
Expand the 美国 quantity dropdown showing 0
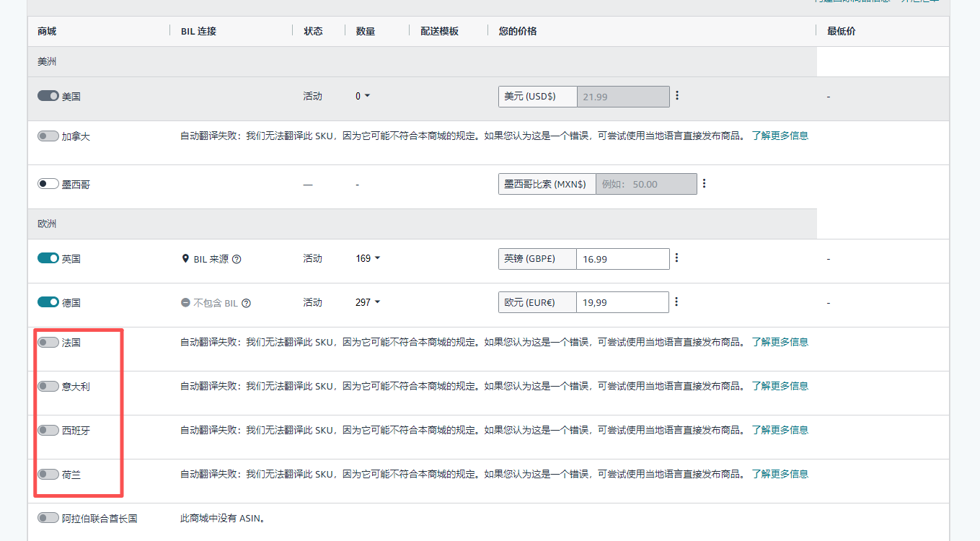(x=363, y=96)
